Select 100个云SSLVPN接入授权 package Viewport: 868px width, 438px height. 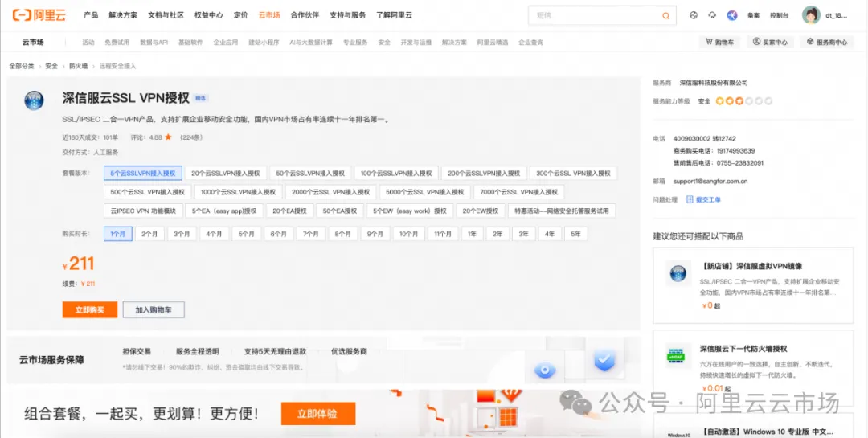tap(396, 174)
